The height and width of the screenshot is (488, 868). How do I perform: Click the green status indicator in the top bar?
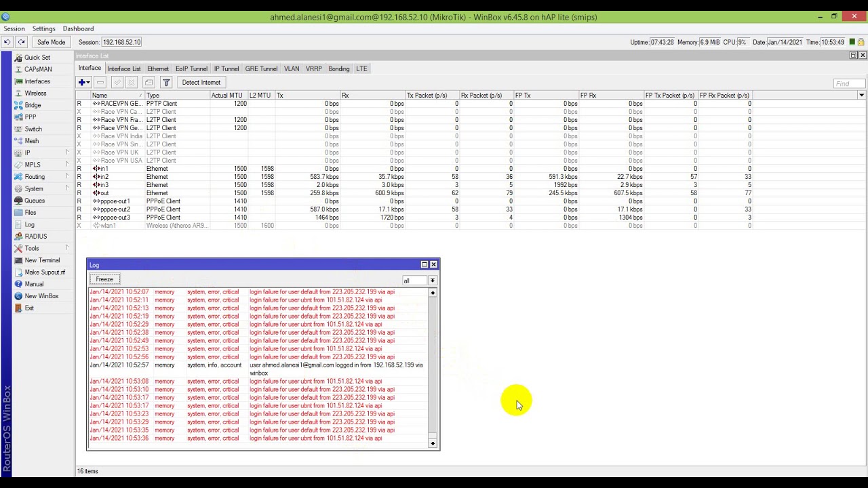[852, 42]
